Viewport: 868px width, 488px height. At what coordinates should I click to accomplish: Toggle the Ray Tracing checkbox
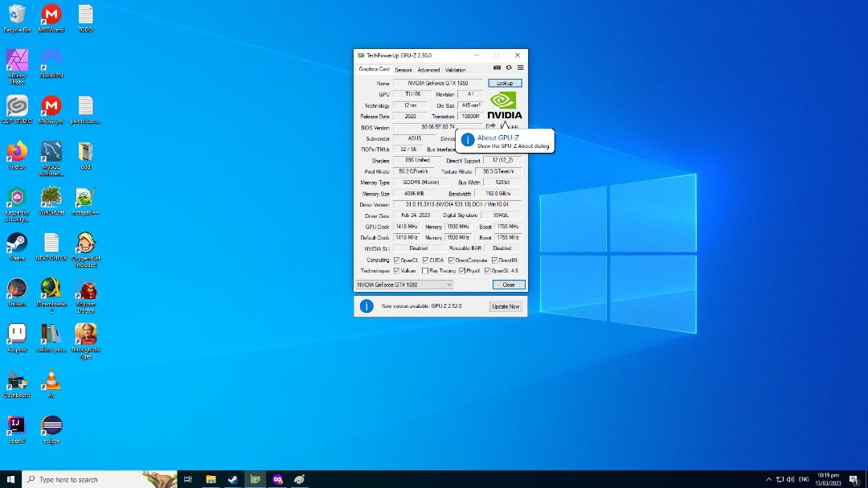click(425, 271)
